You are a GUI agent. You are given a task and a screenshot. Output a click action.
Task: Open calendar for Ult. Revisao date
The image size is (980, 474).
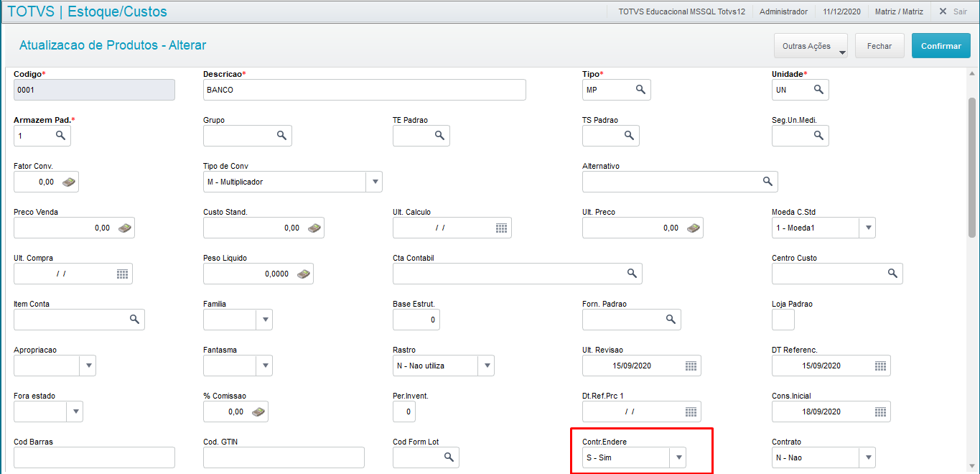tap(691, 366)
